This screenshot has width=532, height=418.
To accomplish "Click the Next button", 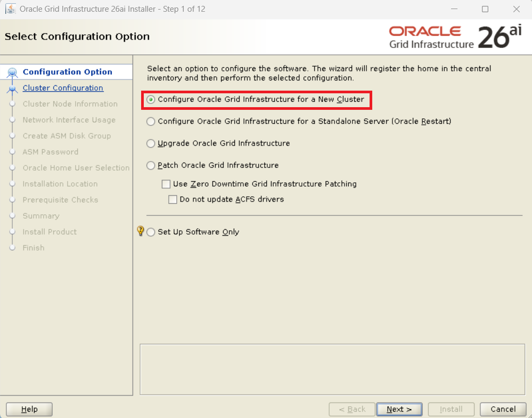I will coord(399,409).
